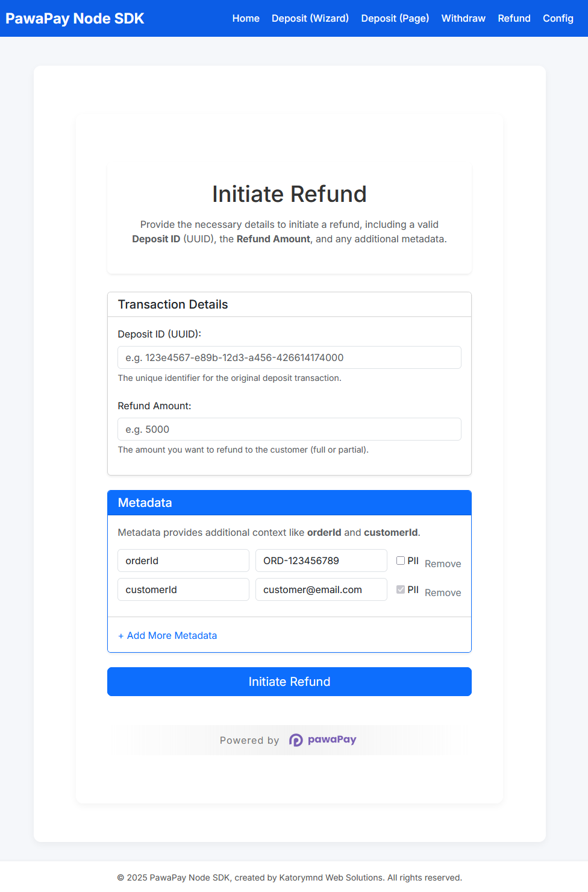The width and height of the screenshot is (588, 892).
Task: Click the pawaPay logo icon
Action: tap(296, 740)
